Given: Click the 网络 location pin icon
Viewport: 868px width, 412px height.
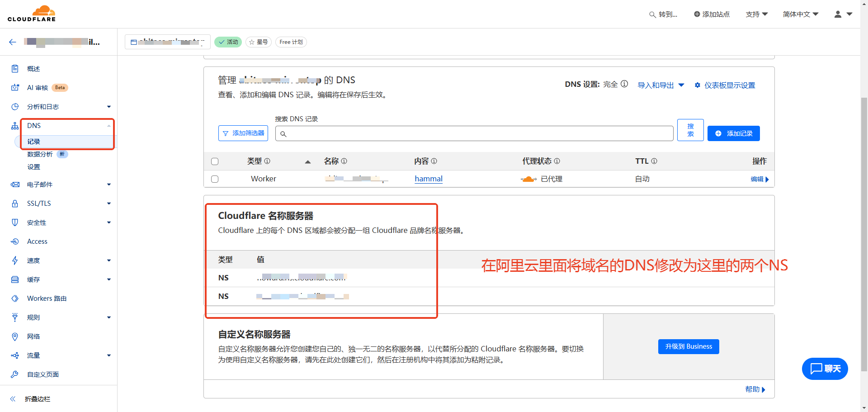Looking at the screenshot, I should [15, 336].
